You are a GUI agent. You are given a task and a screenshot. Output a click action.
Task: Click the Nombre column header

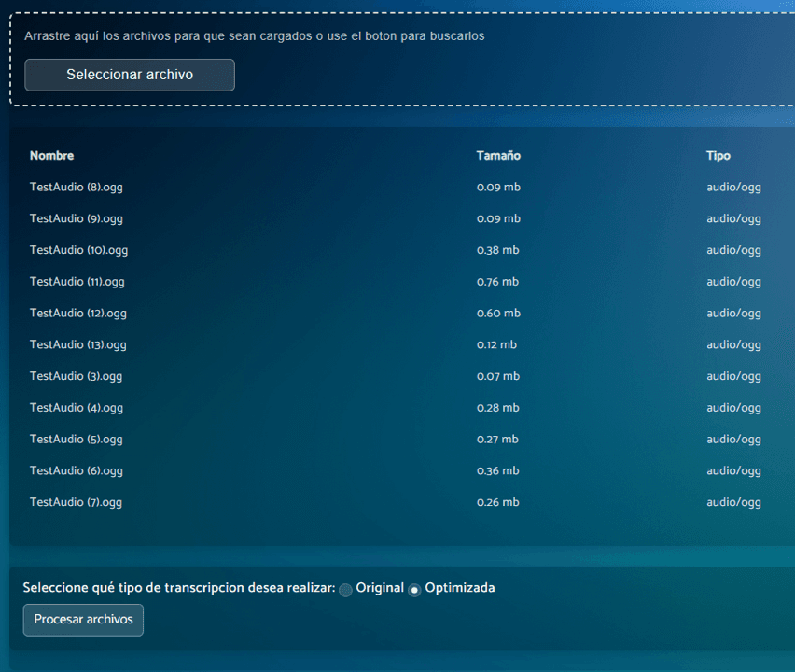pos(51,156)
